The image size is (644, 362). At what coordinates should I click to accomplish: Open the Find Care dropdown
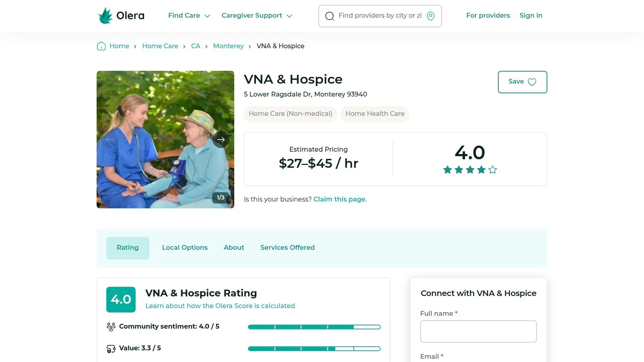coord(189,16)
